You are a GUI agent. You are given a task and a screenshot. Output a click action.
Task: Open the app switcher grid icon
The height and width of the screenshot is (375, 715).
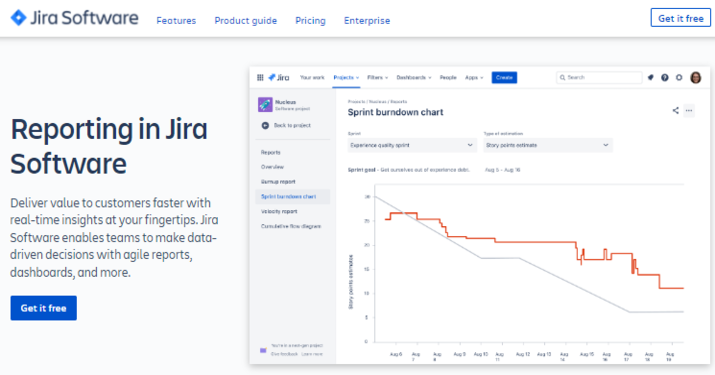coord(260,78)
